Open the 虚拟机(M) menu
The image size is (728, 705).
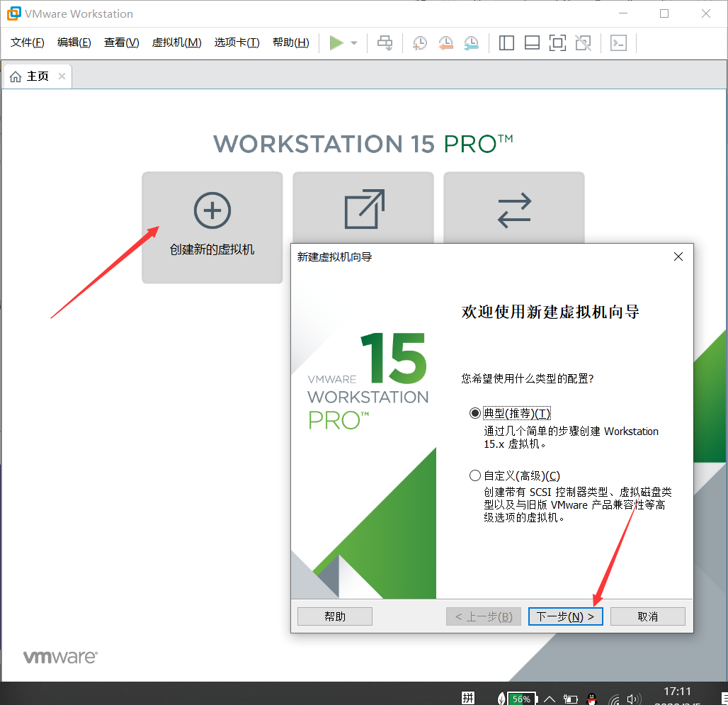point(177,43)
